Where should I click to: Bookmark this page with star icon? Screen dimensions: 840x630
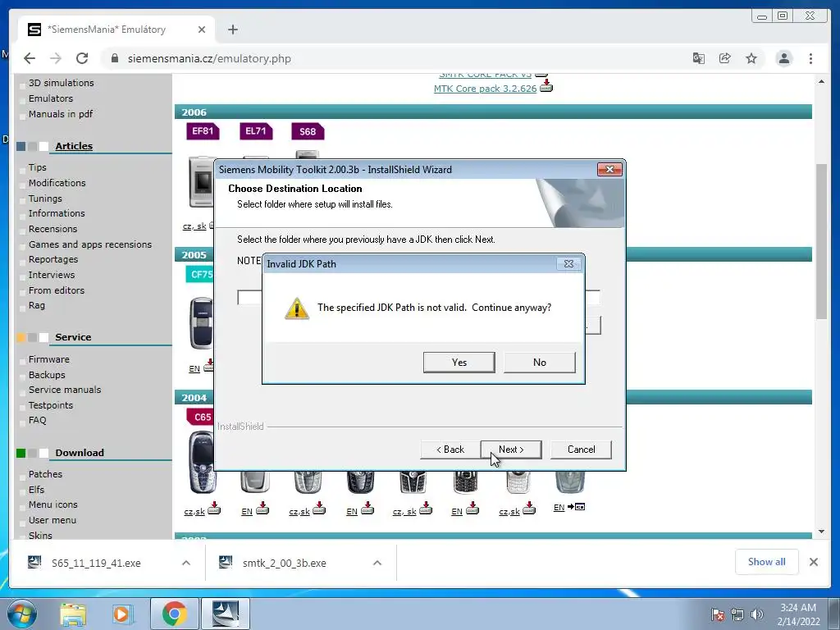pyautogui.click(x=751, y=58)
